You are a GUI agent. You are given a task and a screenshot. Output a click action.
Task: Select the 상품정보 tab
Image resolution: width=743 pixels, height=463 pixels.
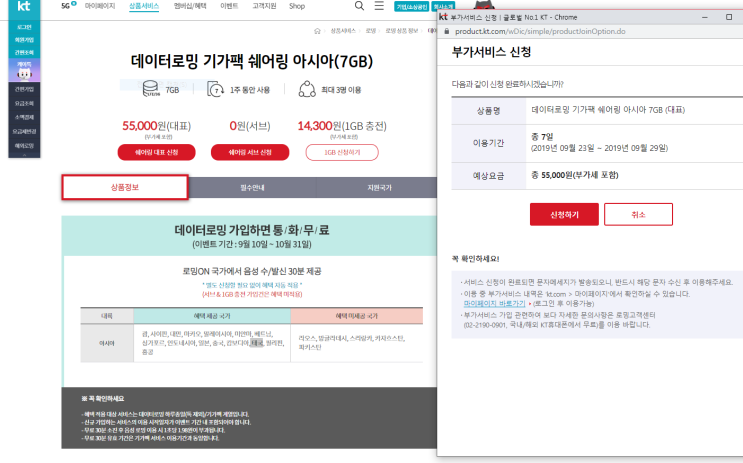click(125, 187)
